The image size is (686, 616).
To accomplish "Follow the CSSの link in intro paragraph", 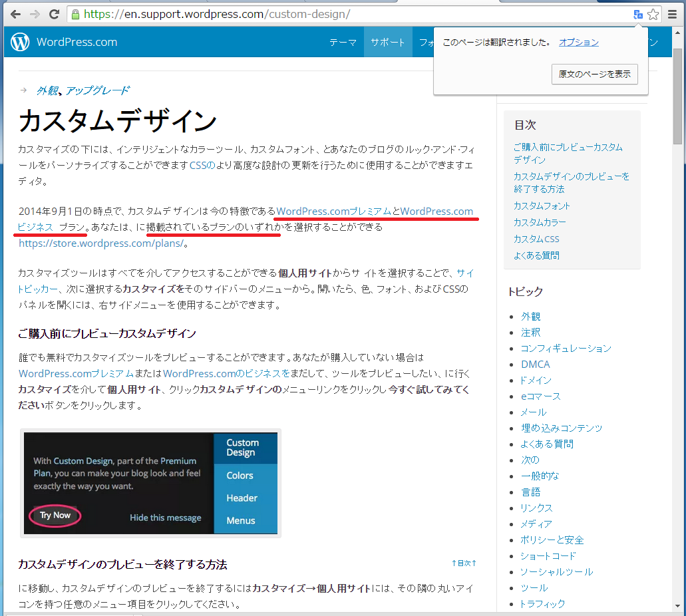I will [202, 166].
